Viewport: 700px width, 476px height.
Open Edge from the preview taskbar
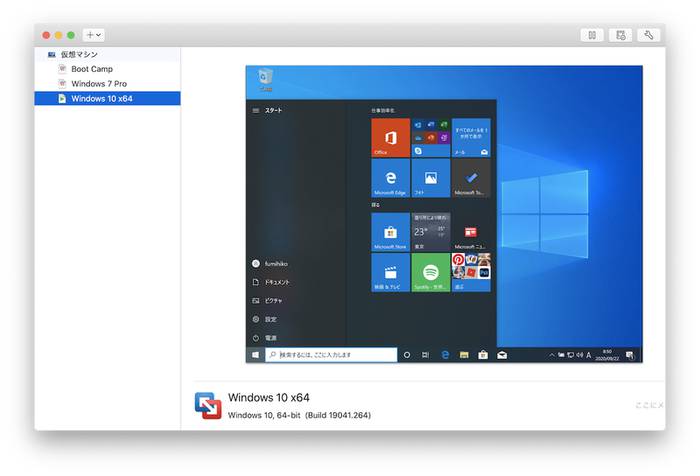tap(445, 355)
